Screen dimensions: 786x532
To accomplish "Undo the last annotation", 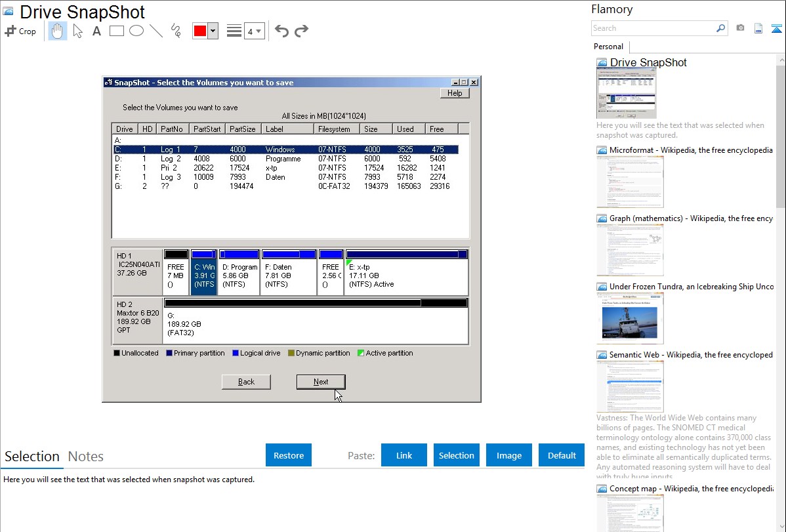I will (x=281, y=31).
